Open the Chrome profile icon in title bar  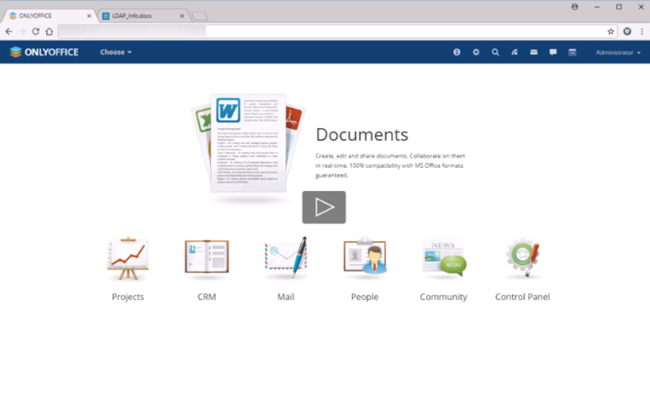point(575,7)
